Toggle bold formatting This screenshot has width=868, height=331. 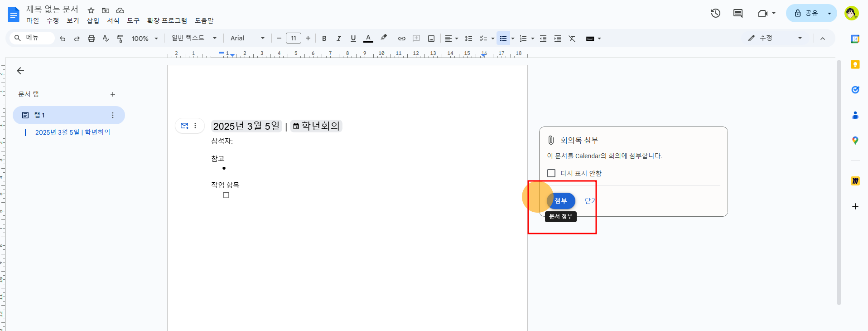(x=324, y=39)
